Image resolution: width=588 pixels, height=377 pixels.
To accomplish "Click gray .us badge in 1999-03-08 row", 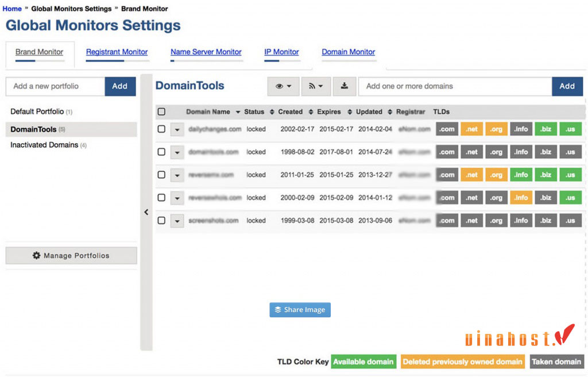I will [x=571, y=221].
